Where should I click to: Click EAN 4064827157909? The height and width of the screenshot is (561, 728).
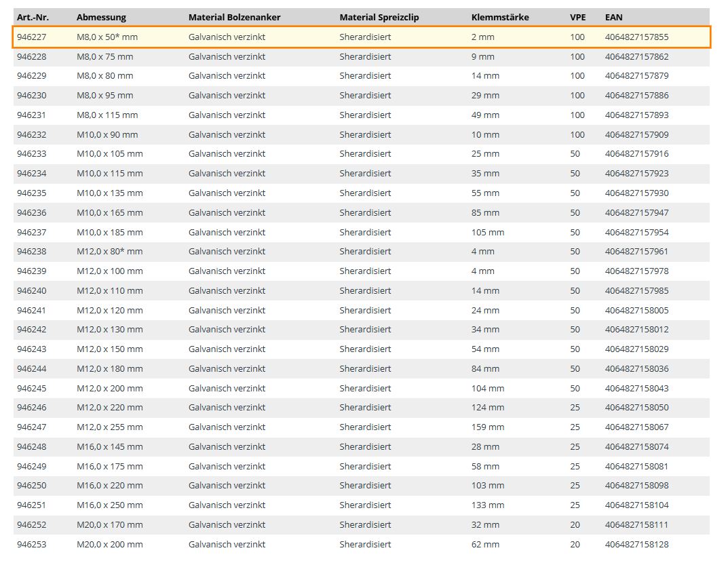click(636, 134)
